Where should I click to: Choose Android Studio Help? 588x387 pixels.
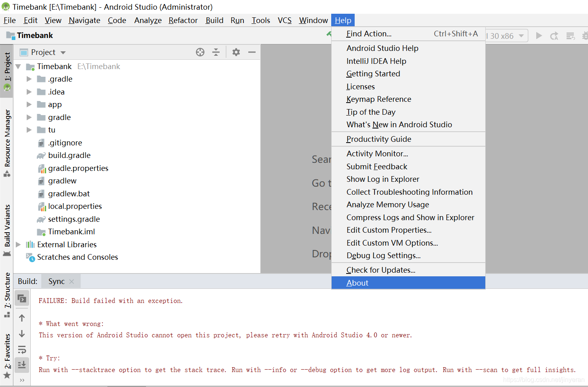coord(408,48)
